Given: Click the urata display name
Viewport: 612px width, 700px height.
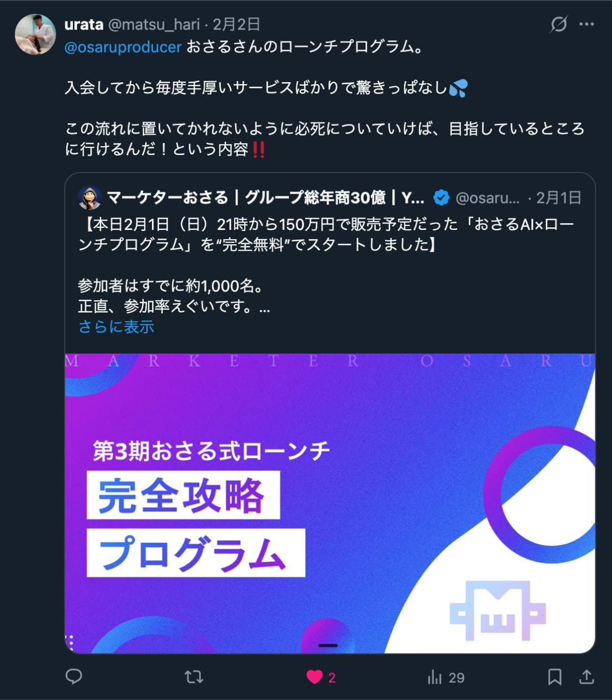Looking at the screenshot, I should [84, 24].
